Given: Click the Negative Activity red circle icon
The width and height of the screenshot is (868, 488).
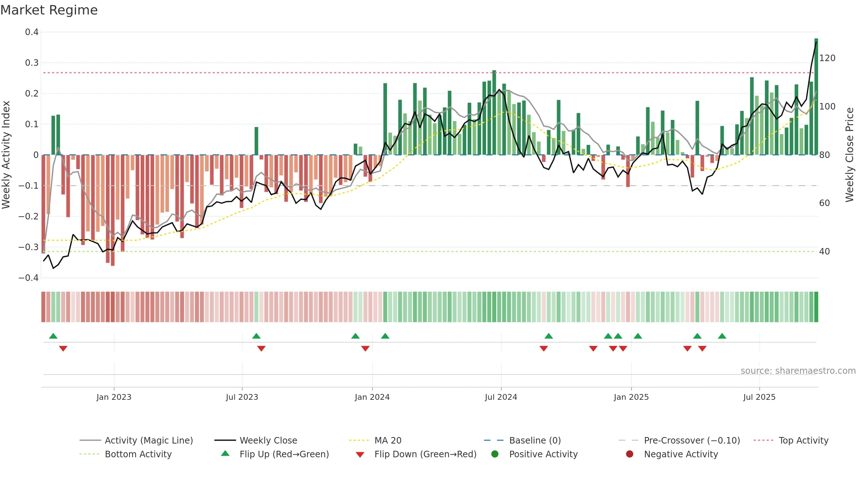Looking at the screenshot, I should (x=630, y=454).
